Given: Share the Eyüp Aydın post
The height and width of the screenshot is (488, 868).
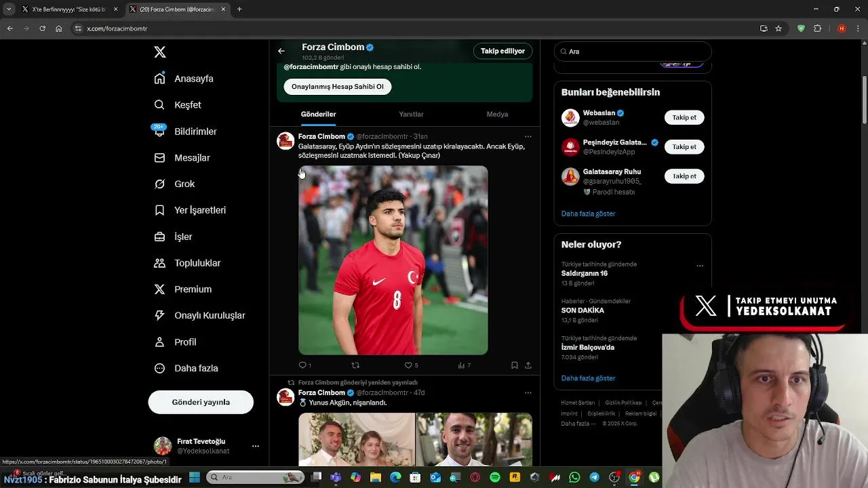Looking at the screenshot, I should point(528,365).
